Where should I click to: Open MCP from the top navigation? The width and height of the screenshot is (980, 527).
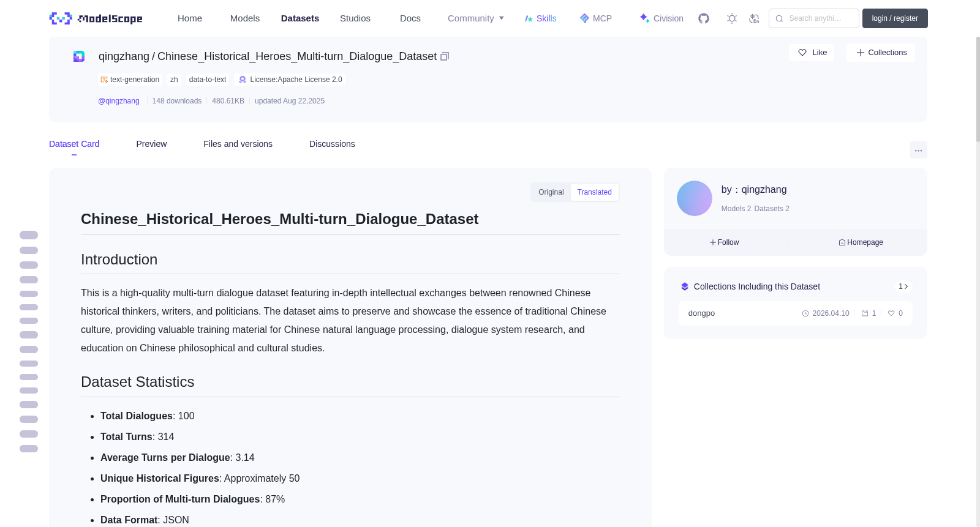click(x=596, y=18)
